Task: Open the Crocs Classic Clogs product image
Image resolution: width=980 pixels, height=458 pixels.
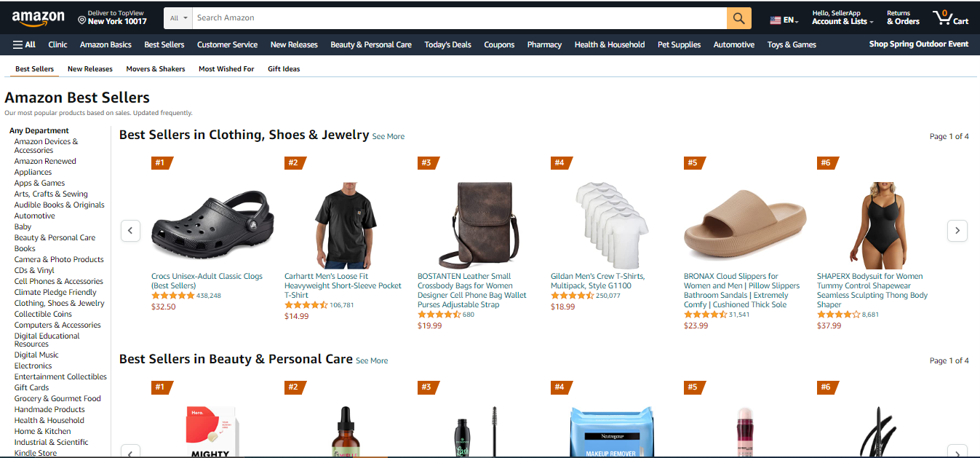Action: pos(212,226)
